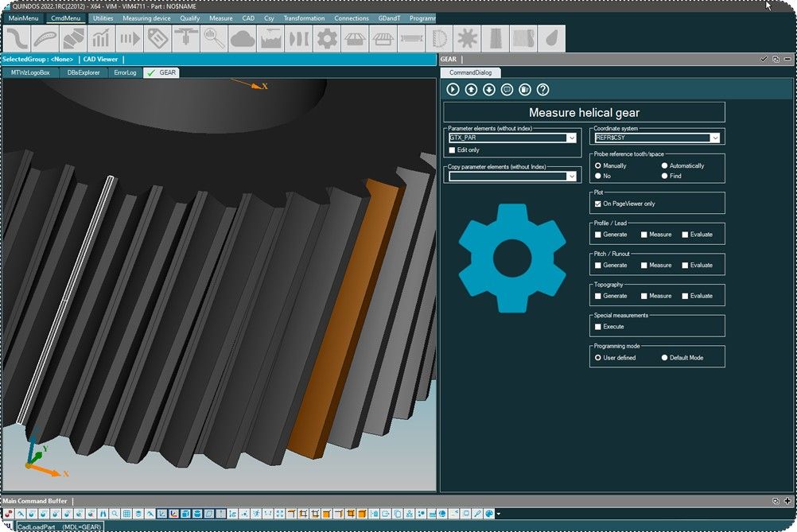Switch to the MTWzLogoBox tab

pyautogui.click(x=30, y=72)
